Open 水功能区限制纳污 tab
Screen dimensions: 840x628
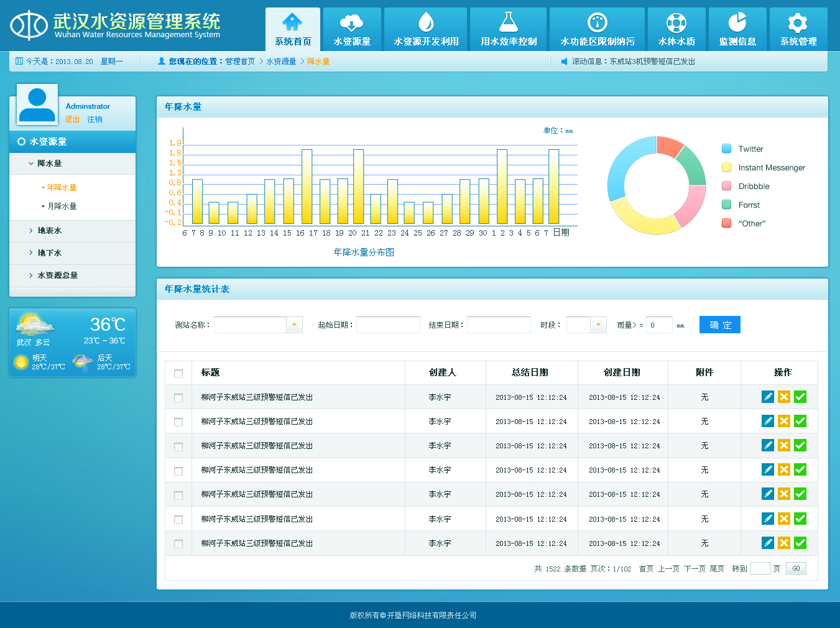point(598,29)
